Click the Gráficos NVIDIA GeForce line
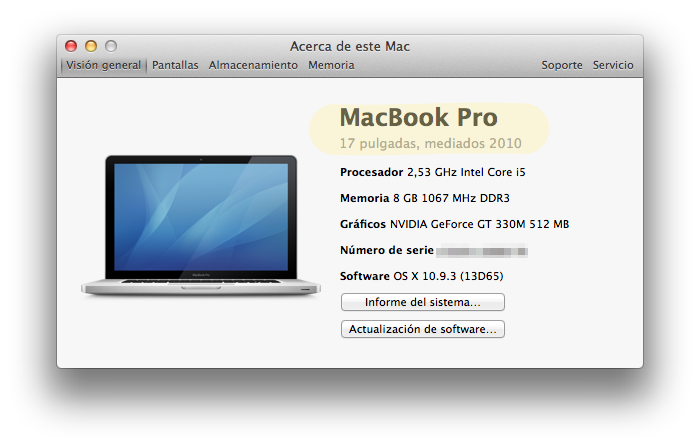The width and height of the screenshot is (700, 447). click(x=454, y=224)
